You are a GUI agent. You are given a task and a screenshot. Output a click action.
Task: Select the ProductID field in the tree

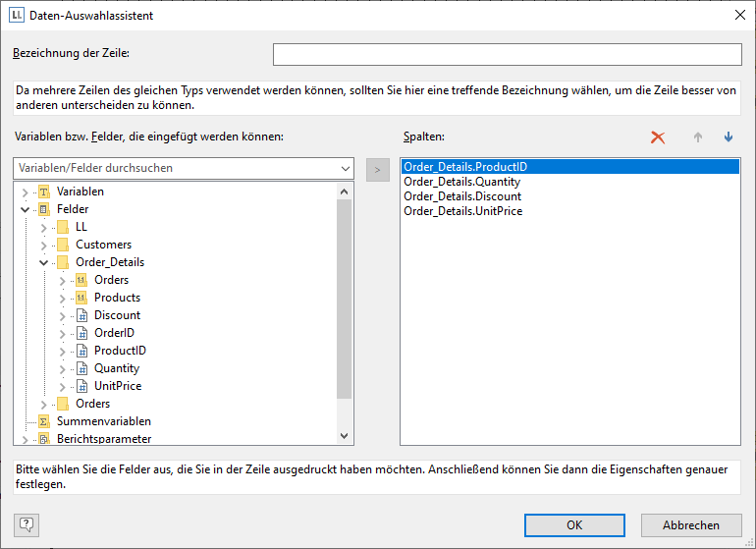pyautogui.click(x=120, y=351)
